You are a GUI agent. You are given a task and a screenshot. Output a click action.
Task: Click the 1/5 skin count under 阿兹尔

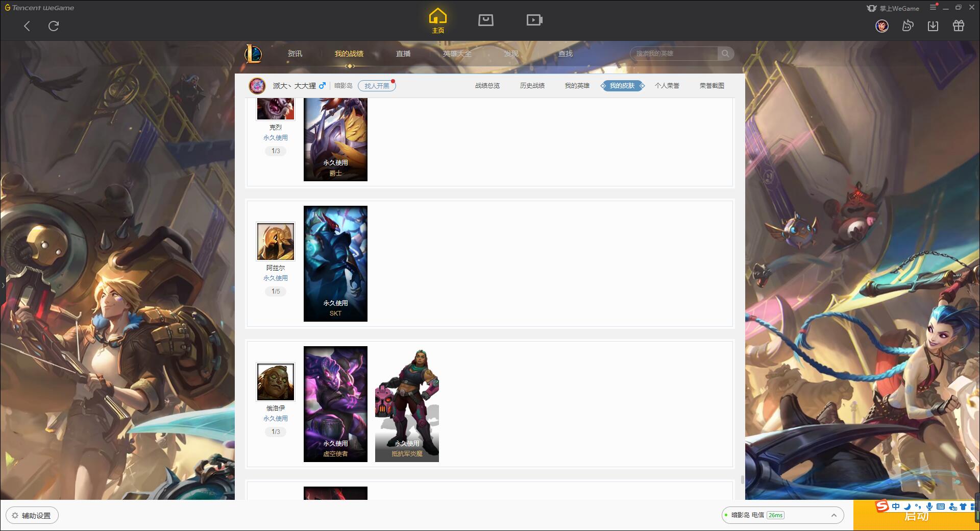pos(276,292)
